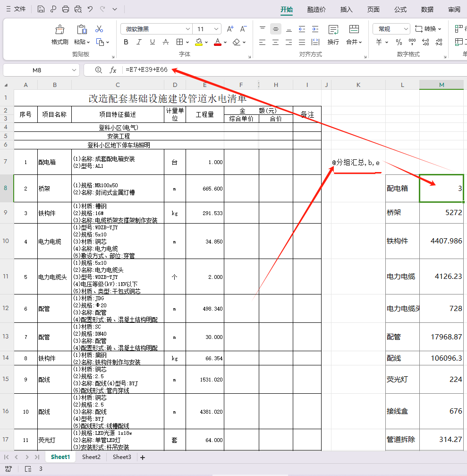Click the Increase font size icon
467x476 pixels.
click(x=230, y=29)
